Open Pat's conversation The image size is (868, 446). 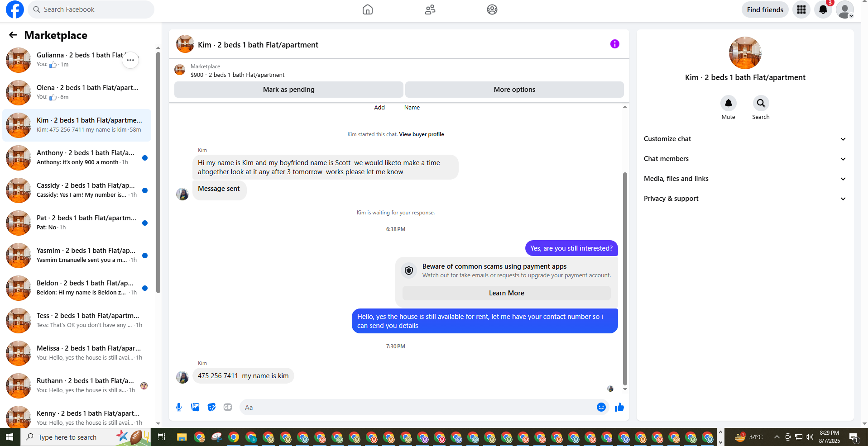click(x=77, y=223)
